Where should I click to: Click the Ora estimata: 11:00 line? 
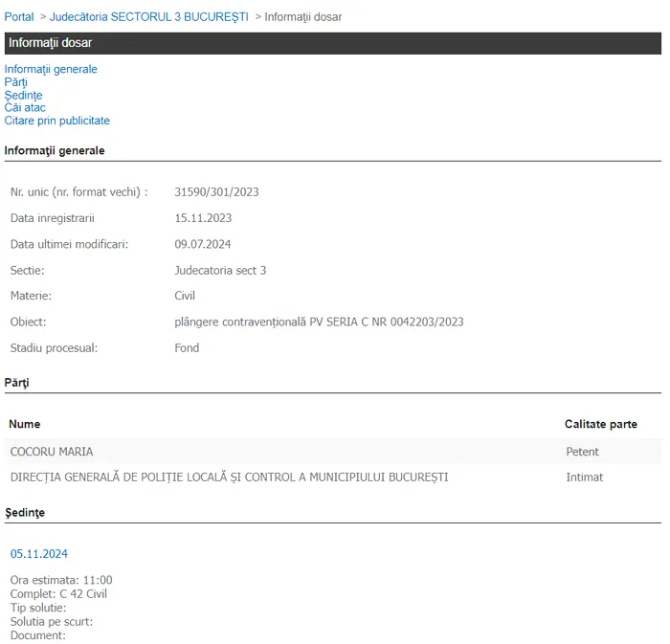[61, 580]
